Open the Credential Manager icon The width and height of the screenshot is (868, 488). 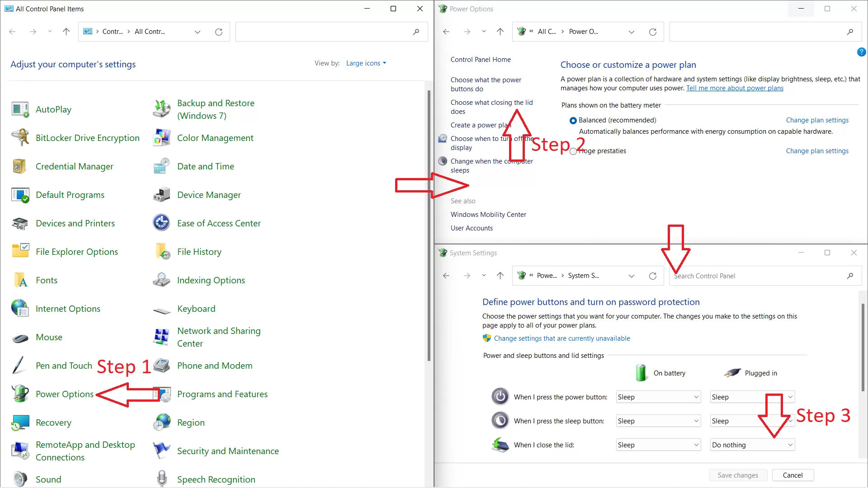coord(20,166)
